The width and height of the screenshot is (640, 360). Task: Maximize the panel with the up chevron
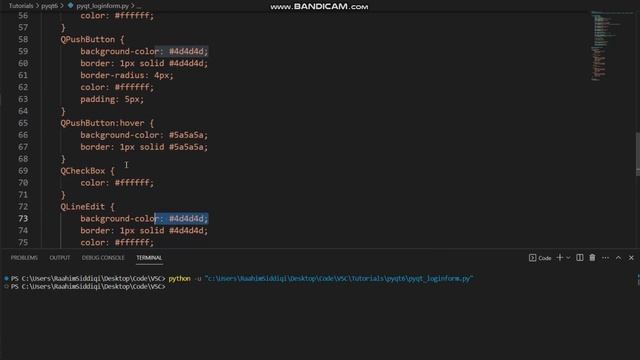[618, 258]
